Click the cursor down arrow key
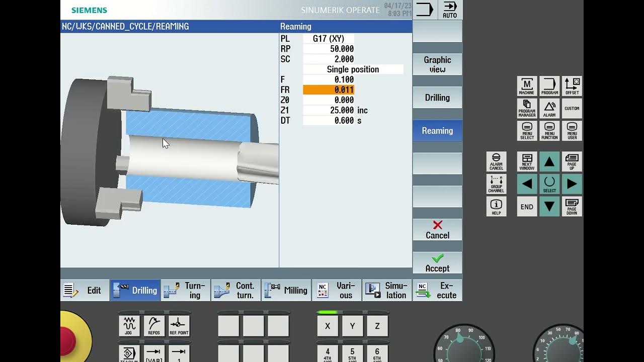644x362 pixels. (x=549, y=206)
